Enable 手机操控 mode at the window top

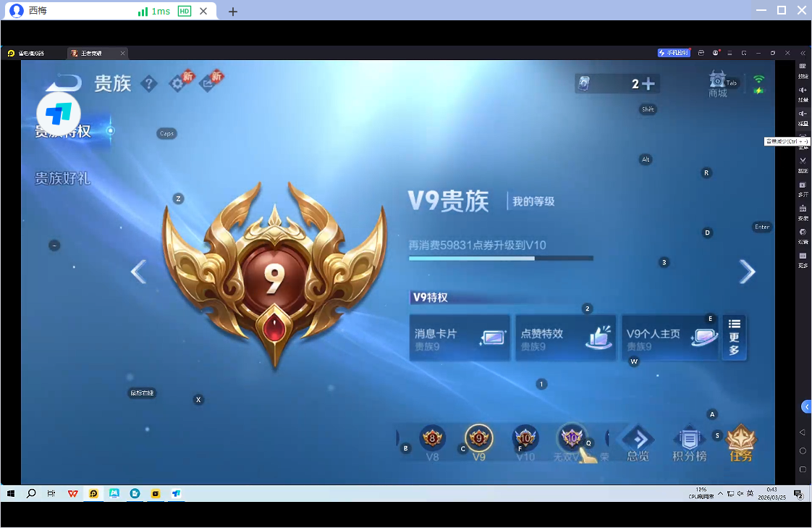tap(674, 52)
